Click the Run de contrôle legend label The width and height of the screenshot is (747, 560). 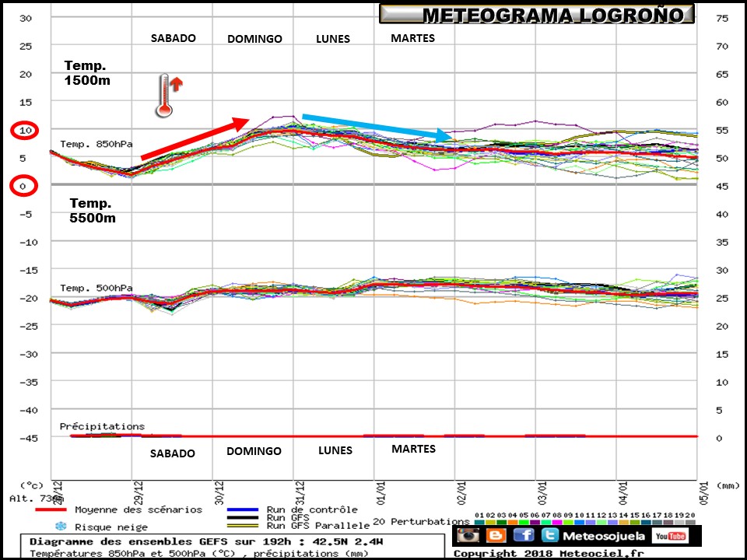[x=312, y=509]
